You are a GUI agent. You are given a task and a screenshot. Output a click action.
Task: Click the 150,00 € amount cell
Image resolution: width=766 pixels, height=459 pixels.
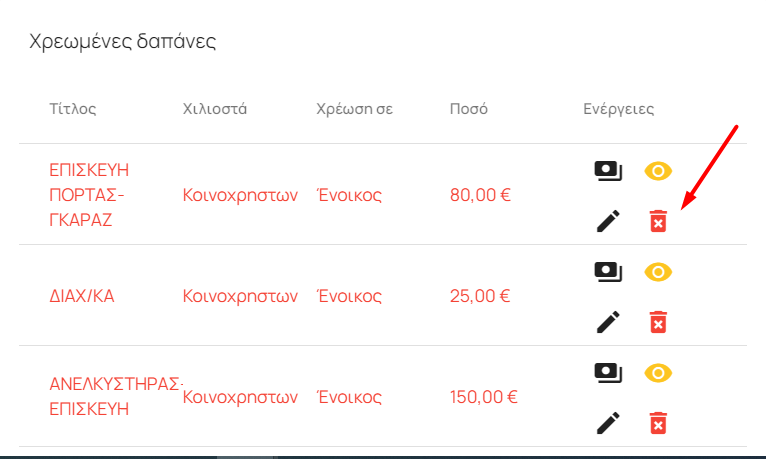click(x=483, y=397)
